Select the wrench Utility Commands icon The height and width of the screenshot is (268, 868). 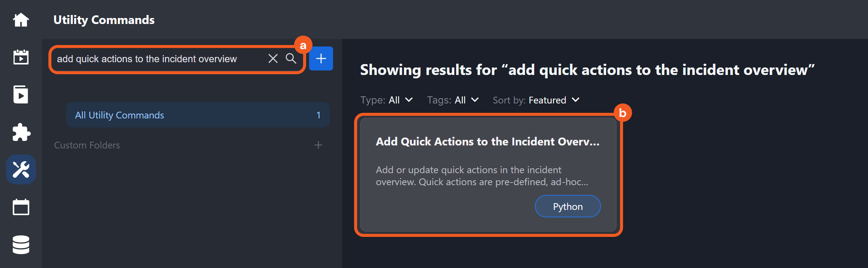(x=21, y=169)
